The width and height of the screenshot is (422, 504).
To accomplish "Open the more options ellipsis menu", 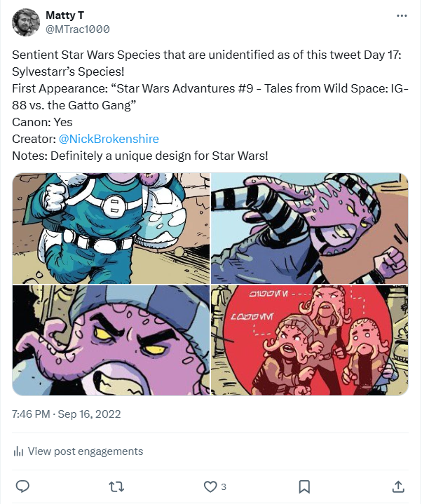I will (401, 15).
